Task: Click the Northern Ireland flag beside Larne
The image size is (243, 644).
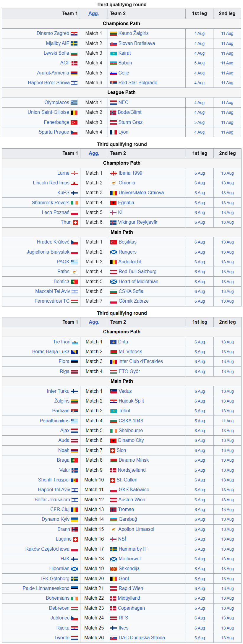Action: click(x=74, y=173)
